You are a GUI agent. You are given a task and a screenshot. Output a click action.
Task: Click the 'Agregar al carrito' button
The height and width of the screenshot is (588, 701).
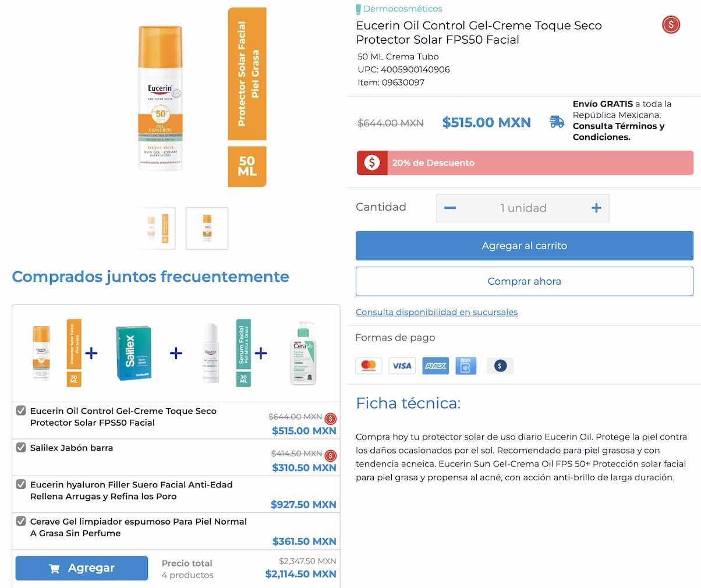click(x=524, y=246)
